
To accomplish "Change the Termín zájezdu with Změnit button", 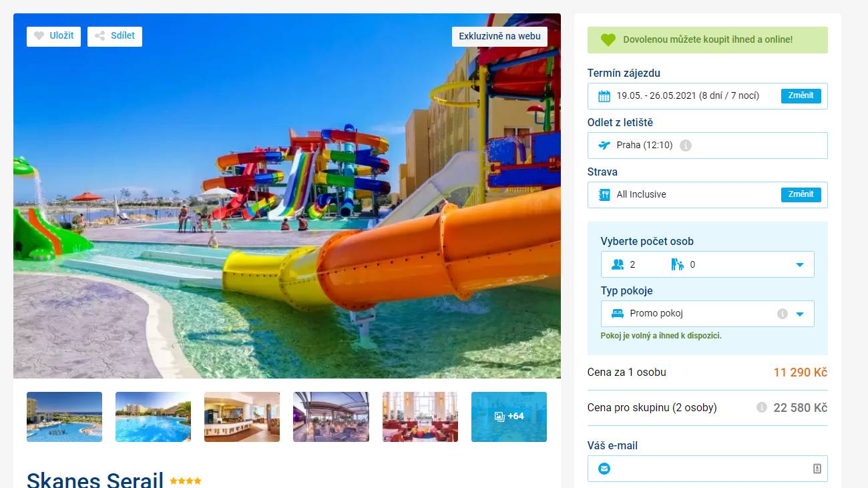I will [x=801, y=95].
